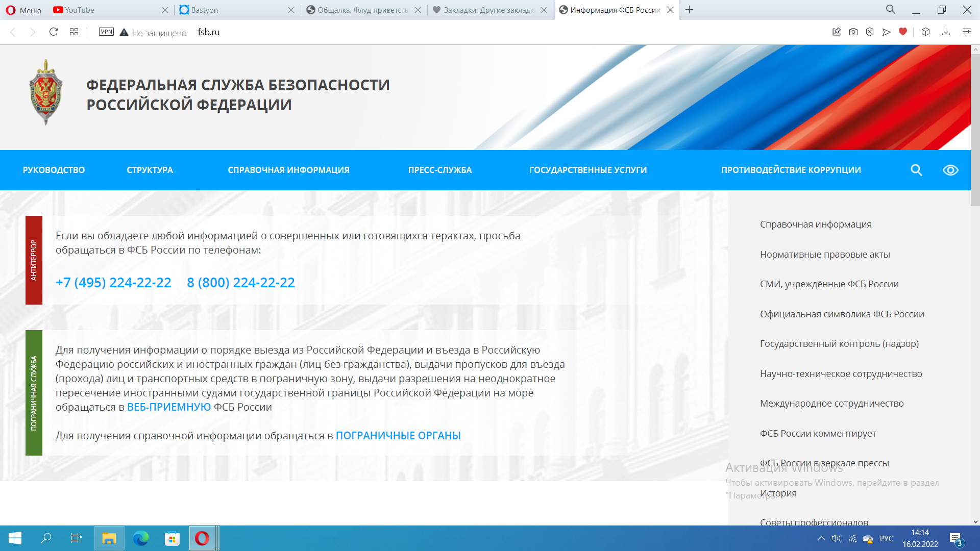Open the ПОГРАНИЧНЫЕ ОРГАНЫ link
This screenshot has height=551, width=980.
(398, 436)
